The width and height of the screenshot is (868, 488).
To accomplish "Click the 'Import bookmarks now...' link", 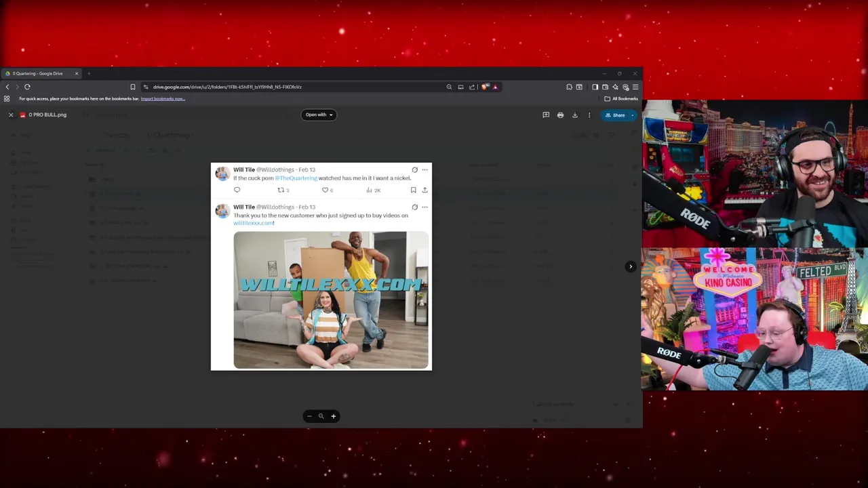I will [163, 99].
